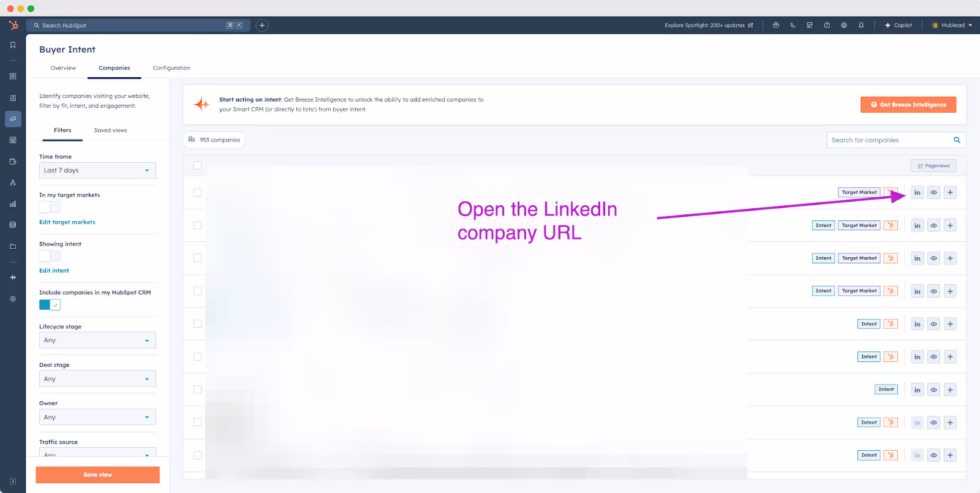The width and height of the screenshot is (980, 493).
Task: Open Explore Spotlight: 200+ updates link
Action: (709, 25)
